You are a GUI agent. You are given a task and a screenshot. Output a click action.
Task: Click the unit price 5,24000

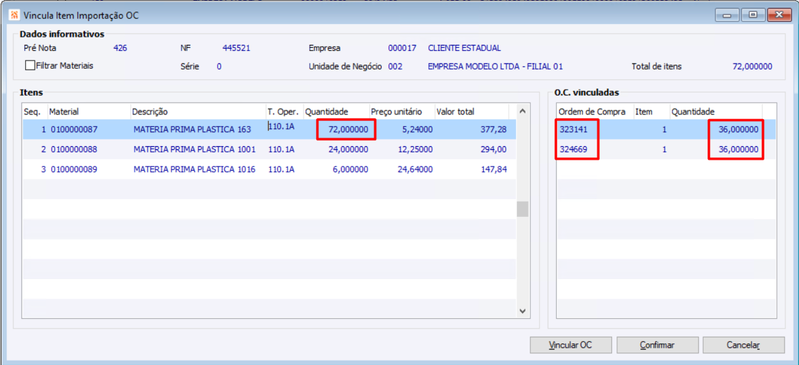[x=416, y=129]
